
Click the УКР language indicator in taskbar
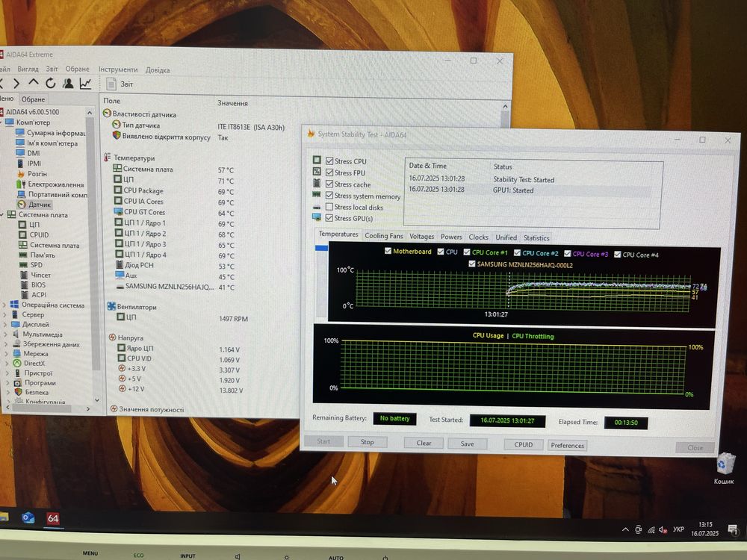pos(678,529)
